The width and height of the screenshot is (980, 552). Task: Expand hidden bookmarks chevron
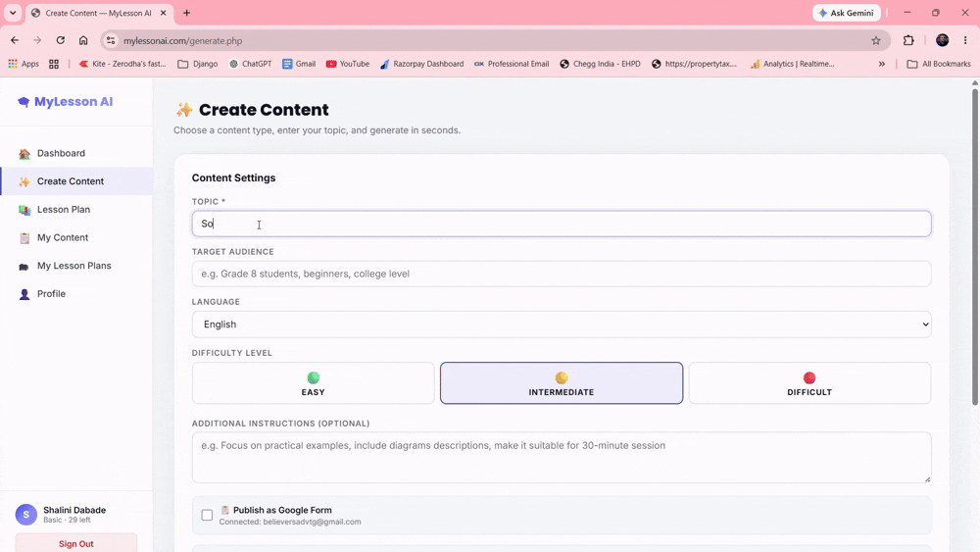(881, 64)
